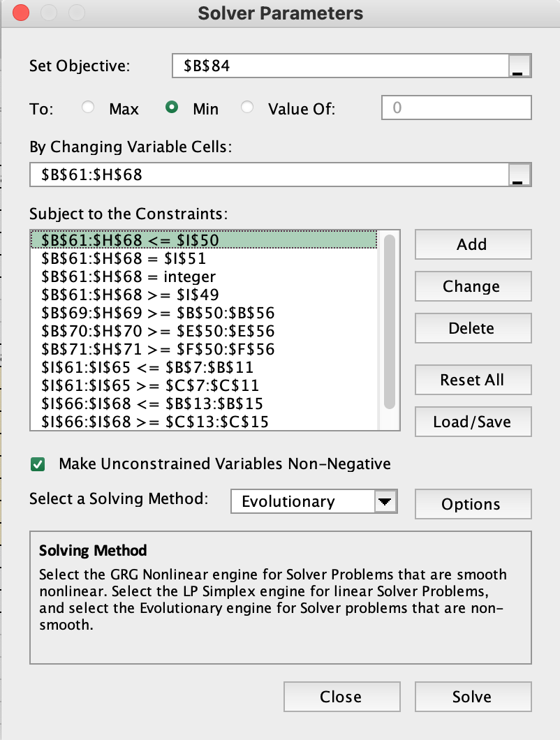The width and height of the screenshot is (560, 740).
Task: Click the Close button at bottom
Action: (342, 697)
